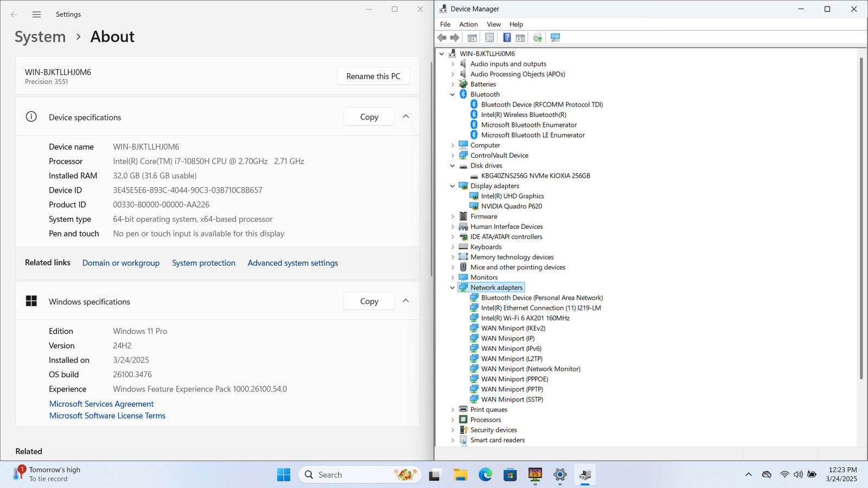The width and height of the screenshot is (868, 488).
Task: Open Microsoft Services Agreement link
Action: point(101,404)
